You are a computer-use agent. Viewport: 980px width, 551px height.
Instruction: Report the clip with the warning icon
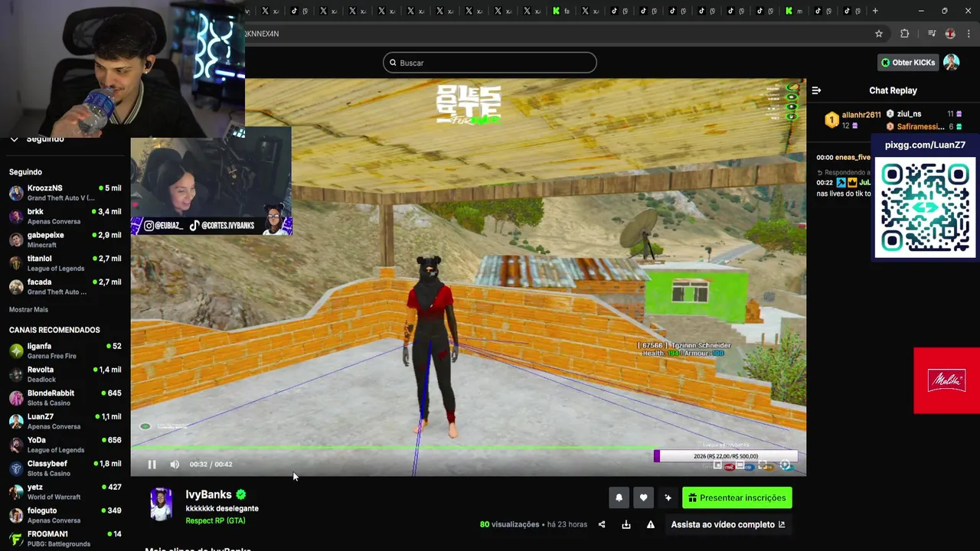pos(651,525)
